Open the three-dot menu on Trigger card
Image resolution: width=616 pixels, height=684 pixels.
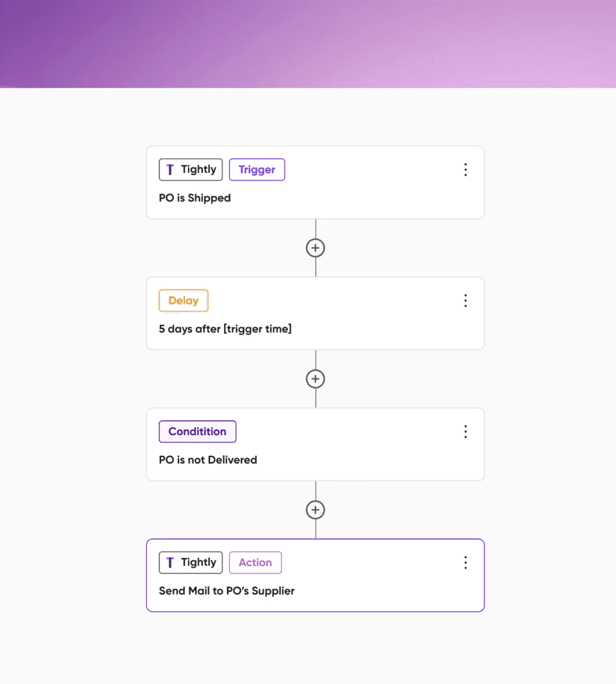coord(466,170)
